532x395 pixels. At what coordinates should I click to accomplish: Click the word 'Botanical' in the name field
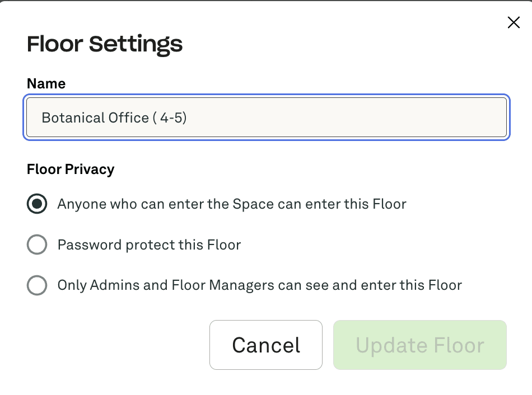click(66, 118)
